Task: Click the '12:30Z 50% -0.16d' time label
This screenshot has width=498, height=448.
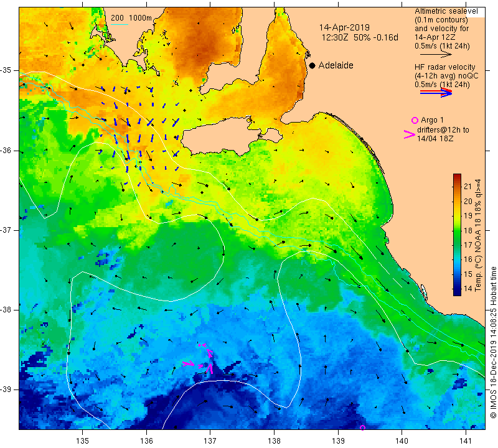Action: coord(360,37)
